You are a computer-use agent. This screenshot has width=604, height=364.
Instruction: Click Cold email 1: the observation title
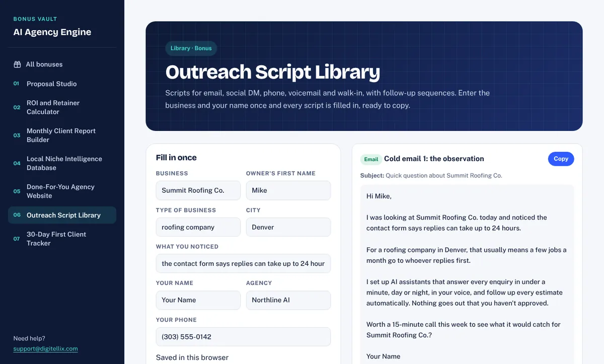tap(434, 159)
